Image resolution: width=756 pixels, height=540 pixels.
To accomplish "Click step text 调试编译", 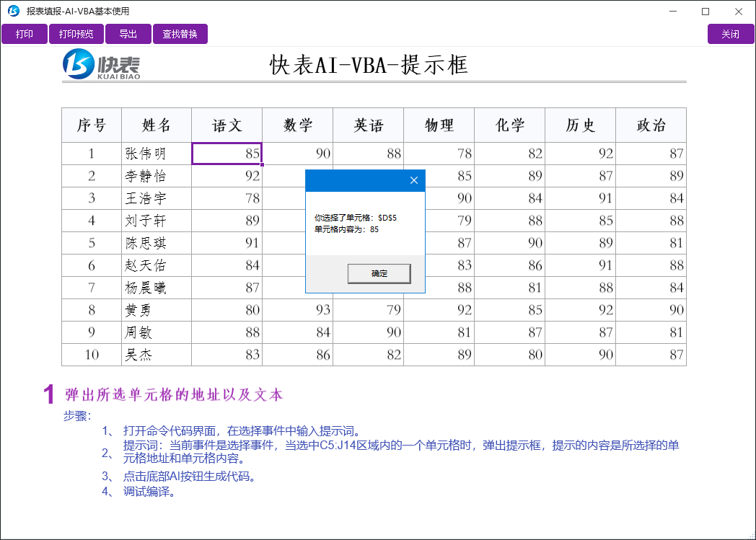I will 146,492.
